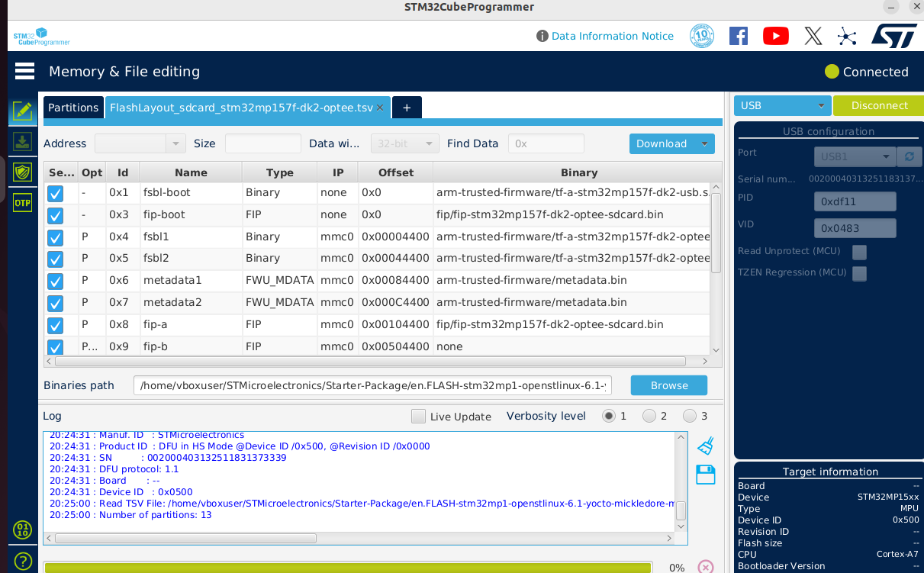Browse for a binaries path
The height and width of the screenshot is (573, 924).
coord(668,385)
